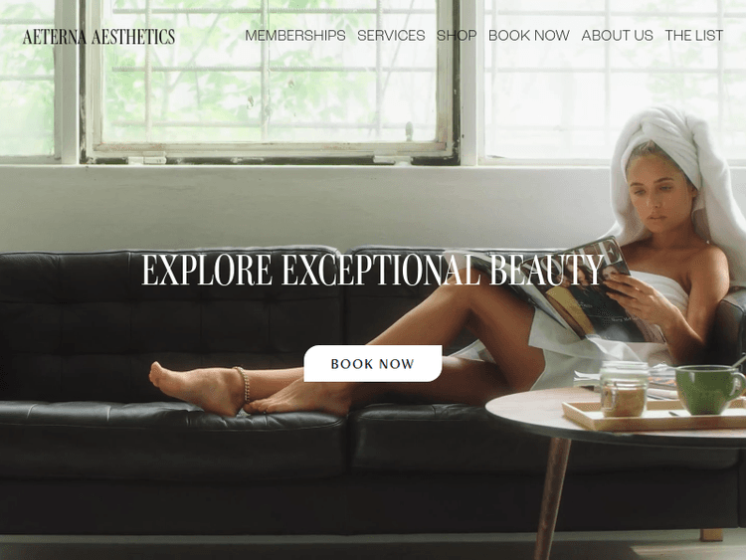Open the Shop navigation link
This screenshot has height=560, width=746.
coord(457,36)
